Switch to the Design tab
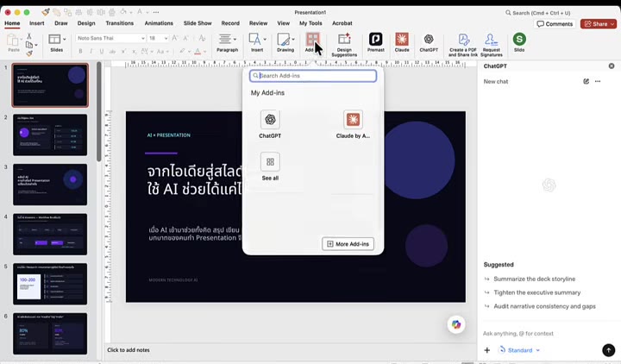Viewport: 621px width, 364px height. [x=86, y=23]
